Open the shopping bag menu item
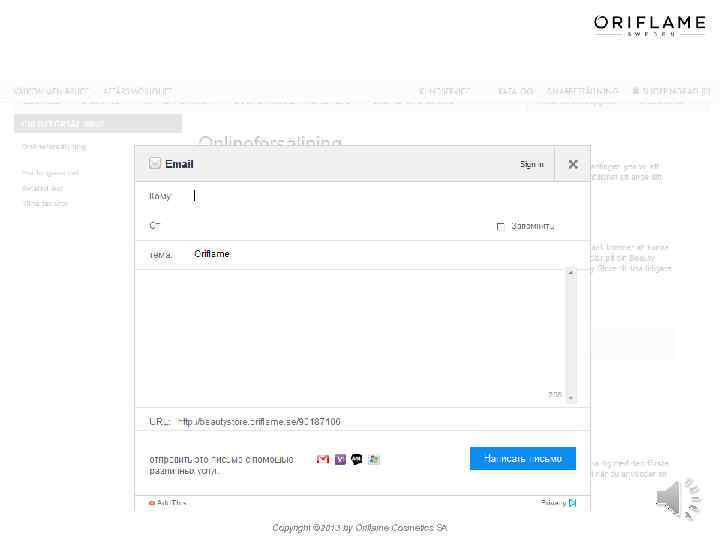 pyautogui.click(x=671, y=91)
